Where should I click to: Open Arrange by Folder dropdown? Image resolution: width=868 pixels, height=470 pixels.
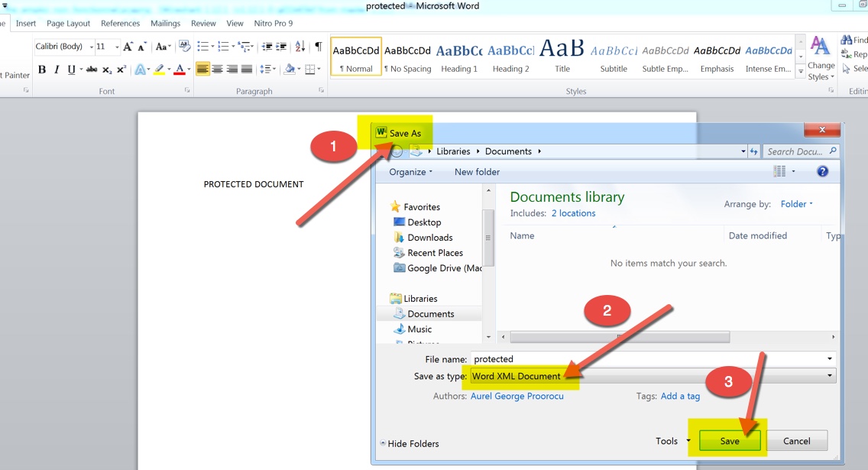(797, 204)
